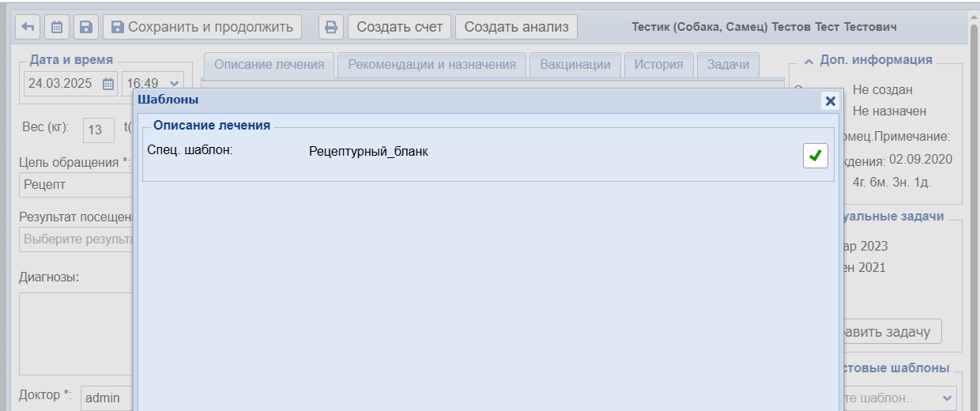Open the Рекомендации и назначения tab
Viewport: 980px width, 411px height.
point(432,65)
